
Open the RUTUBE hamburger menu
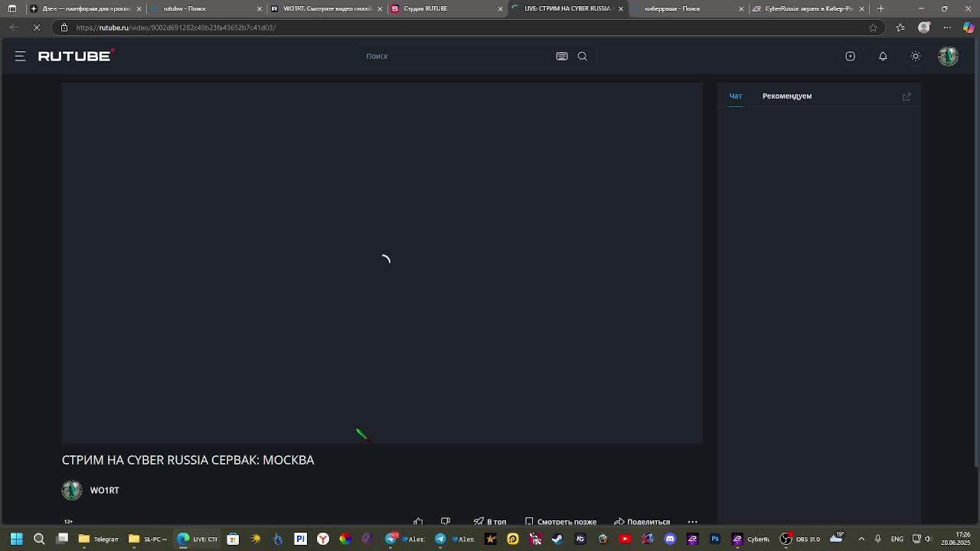21,56
